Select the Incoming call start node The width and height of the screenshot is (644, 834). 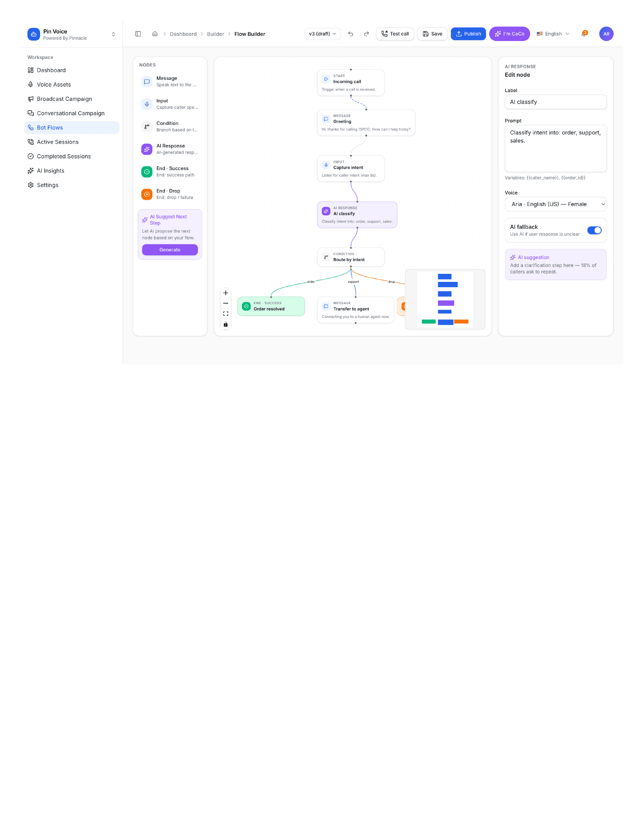[351, 83]
